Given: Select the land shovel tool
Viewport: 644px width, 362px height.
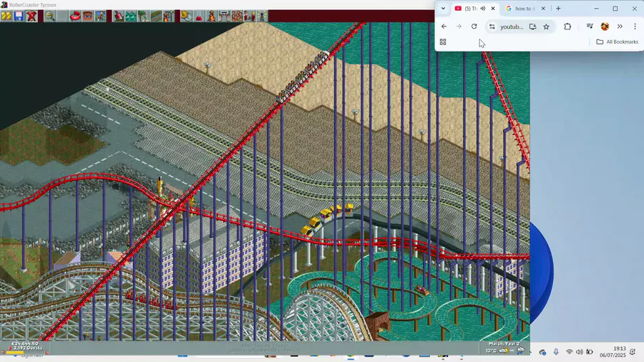Looking at the screenshot, I should point(118,16).
